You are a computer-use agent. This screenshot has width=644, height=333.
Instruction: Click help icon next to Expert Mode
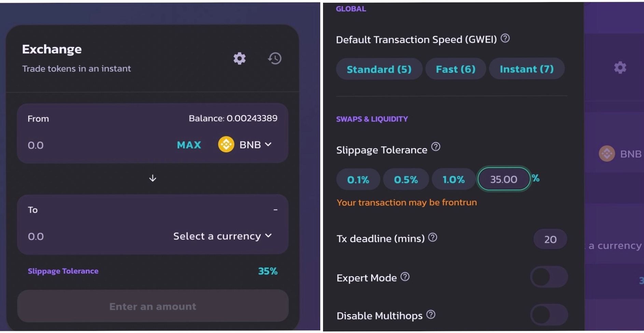[405, 277]
